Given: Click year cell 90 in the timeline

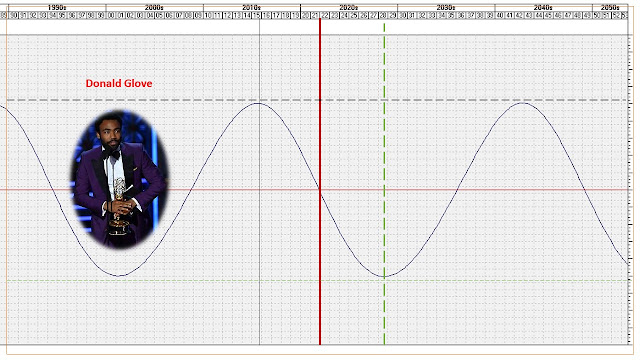Looking at the screenshot, I should [13, 16].
